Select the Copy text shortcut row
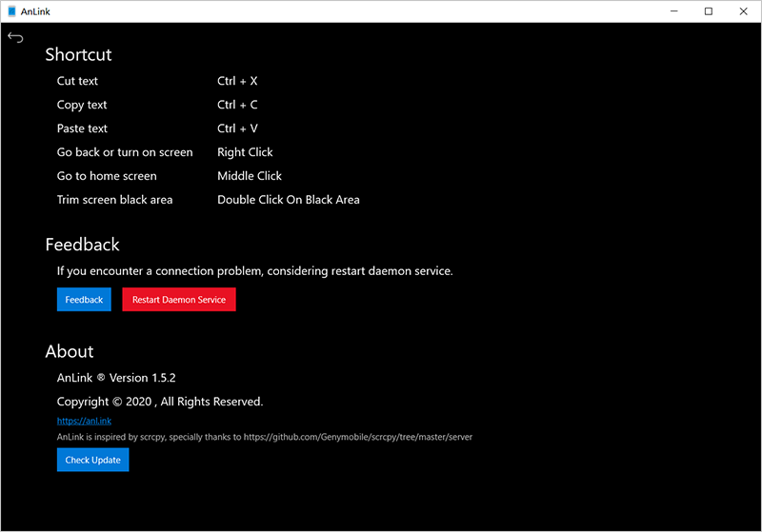 [x=157, y=105]
